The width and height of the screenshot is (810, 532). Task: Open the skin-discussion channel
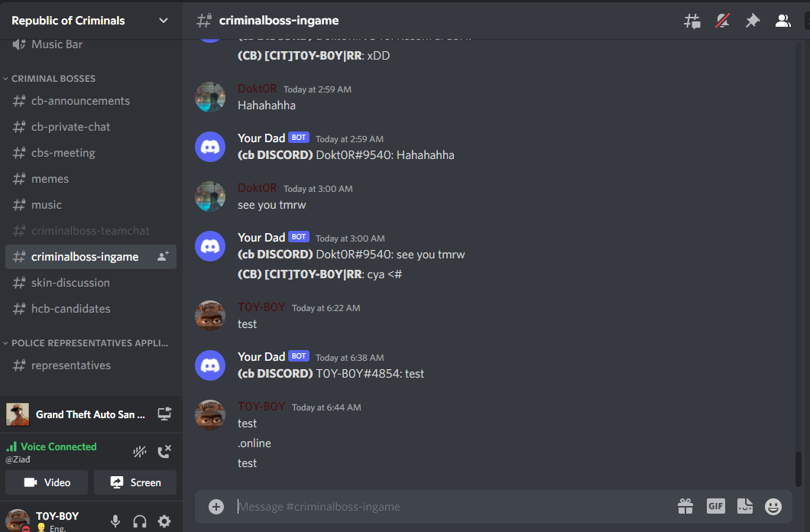pos(91,283)
